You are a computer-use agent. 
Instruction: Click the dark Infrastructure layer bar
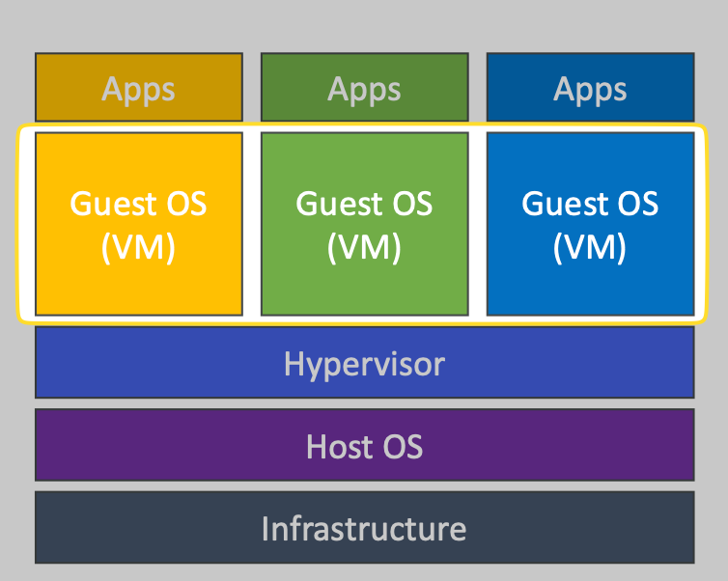(364, 528)
